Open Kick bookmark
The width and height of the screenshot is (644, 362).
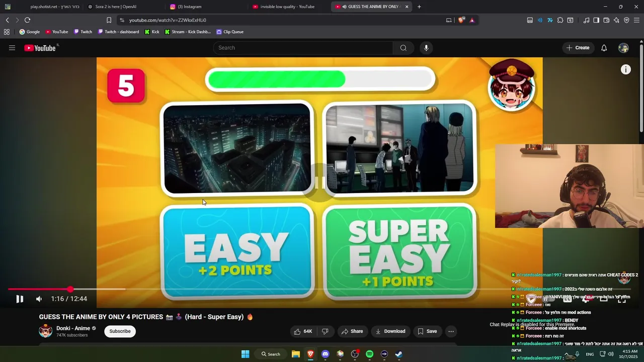tap(152, 32)
